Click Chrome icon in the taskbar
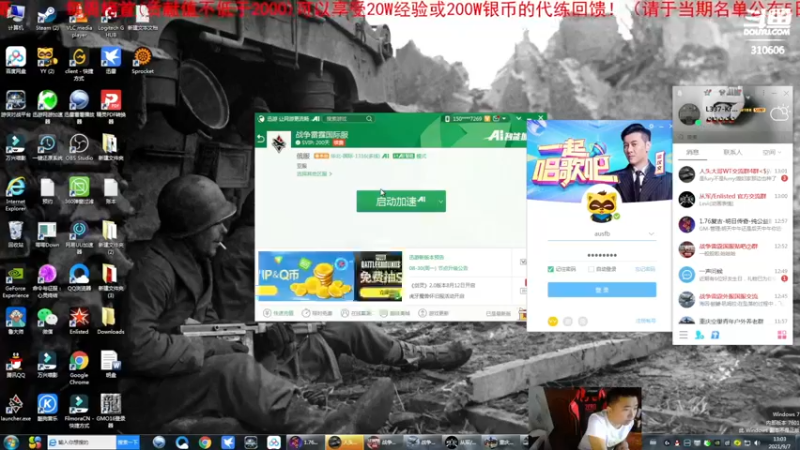 pyautogui.click(x=205, y=442)
